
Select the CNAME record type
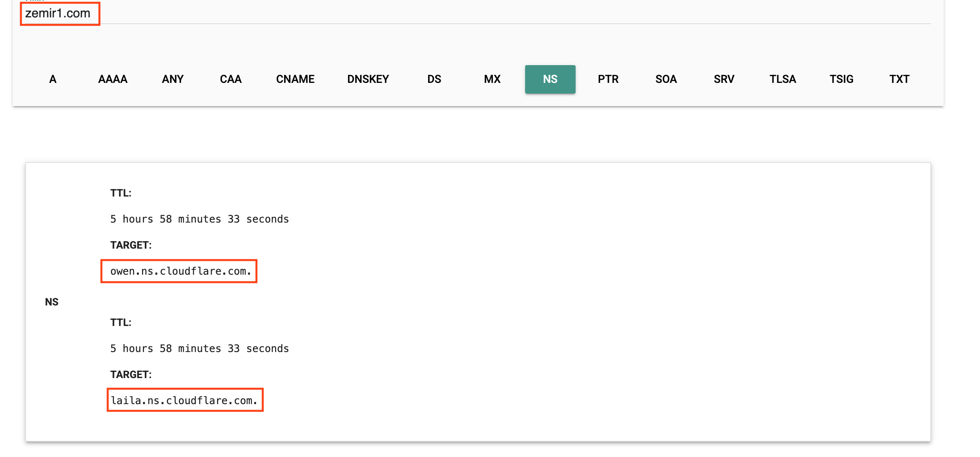pyautogui.click(x=295, y=79)
